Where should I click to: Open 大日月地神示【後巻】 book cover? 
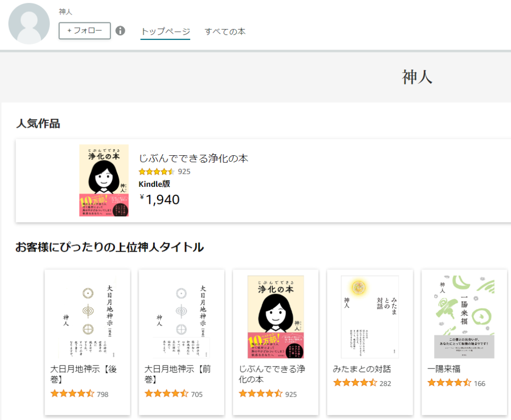[87, 317]
